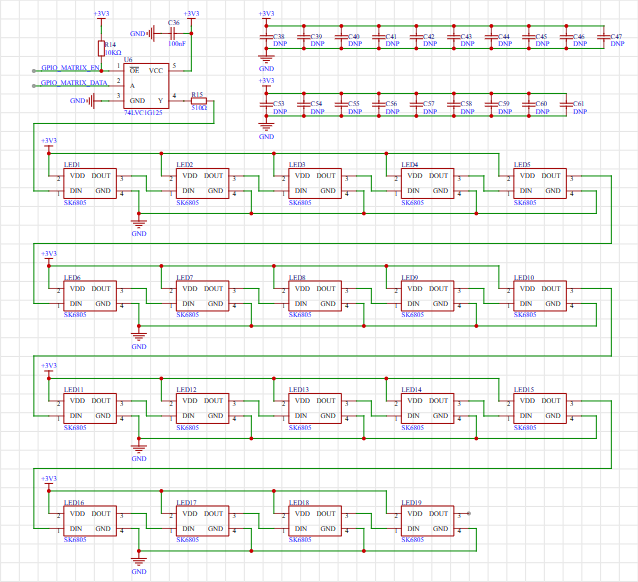Select the LED13 SK6805 component
Viewport: 638px width, 582px height.
[315, 409]
